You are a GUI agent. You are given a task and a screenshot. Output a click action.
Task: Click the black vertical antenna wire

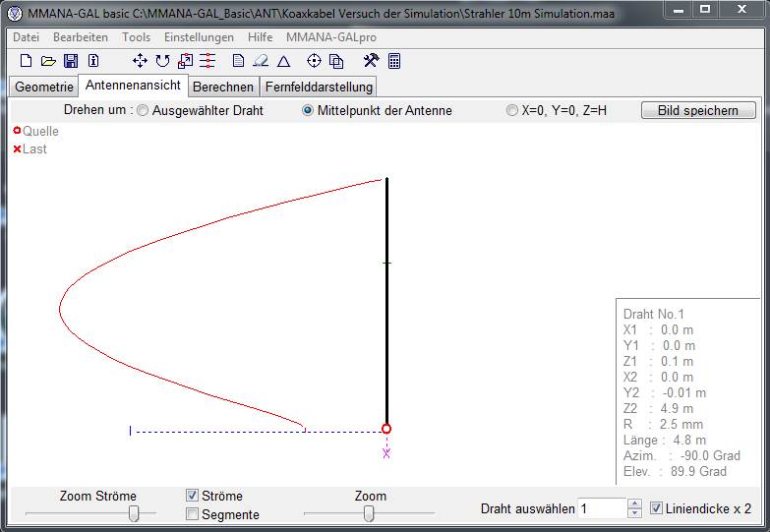tap(386, 301)
